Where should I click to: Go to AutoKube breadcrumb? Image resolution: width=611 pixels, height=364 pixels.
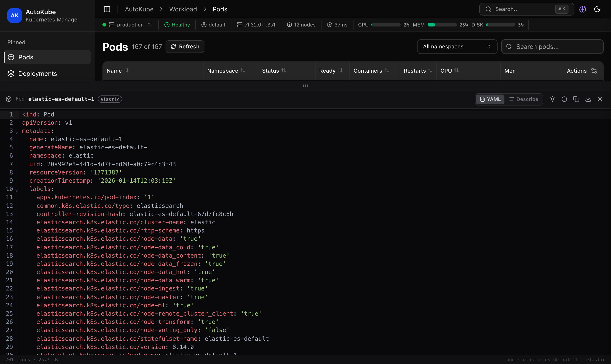click(139, 9)
